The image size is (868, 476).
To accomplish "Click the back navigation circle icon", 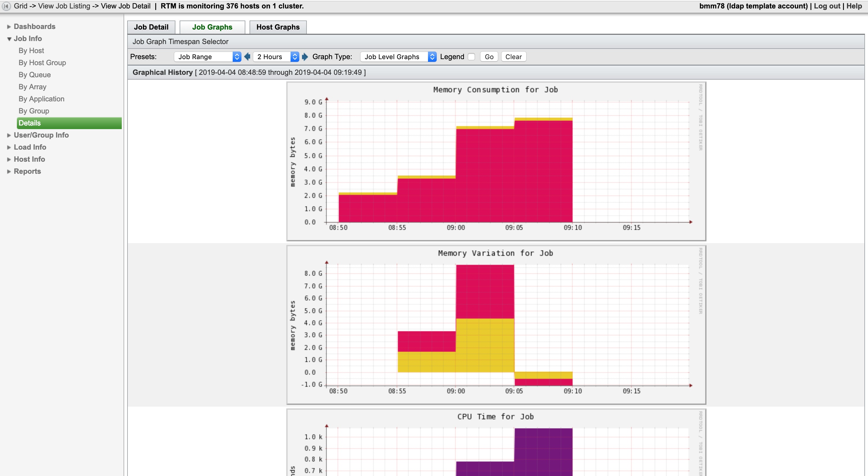I will [x=6, y=6].
